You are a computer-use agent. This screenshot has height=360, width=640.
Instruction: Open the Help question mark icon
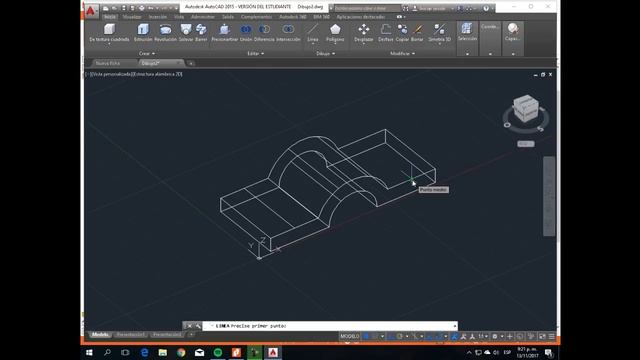[x=486, y=8]
